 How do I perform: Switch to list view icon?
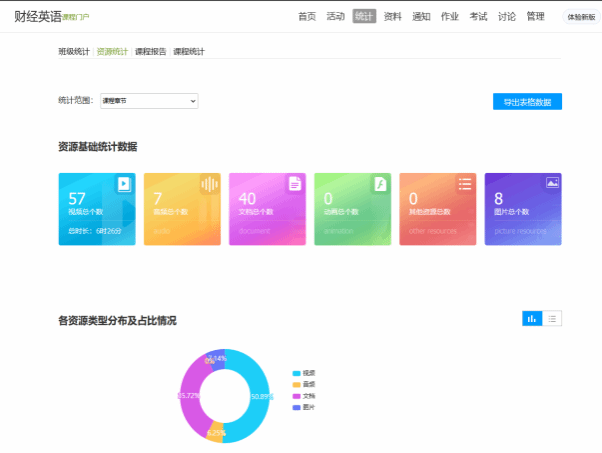pos(552,318)
